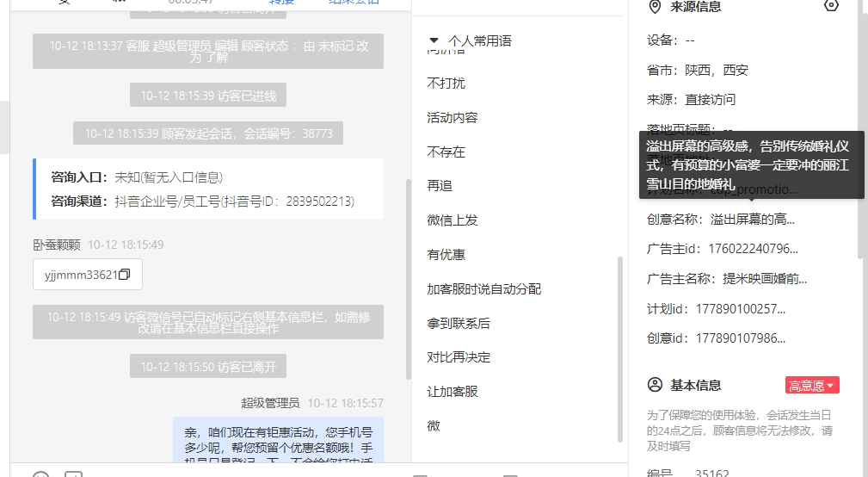Click the agent reply about 钜惠活动

click(x=279, y=442)
